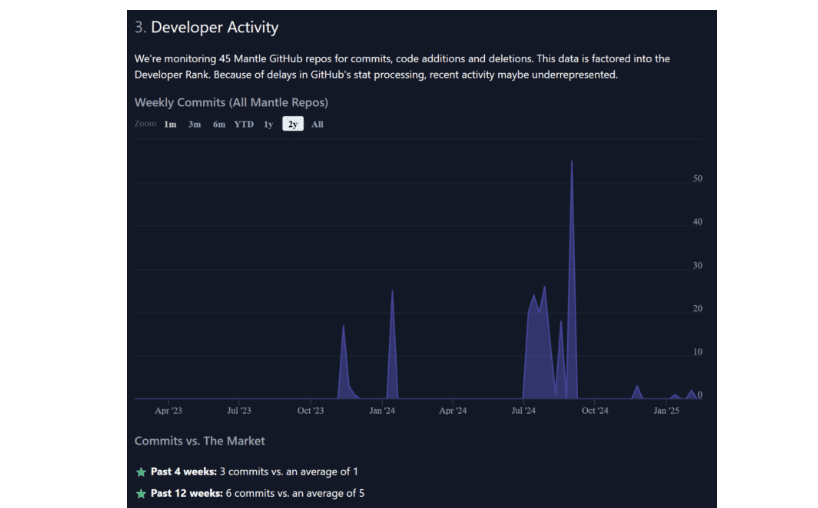Show All time range on chart

pyautogui.click(x=317, y=124)
